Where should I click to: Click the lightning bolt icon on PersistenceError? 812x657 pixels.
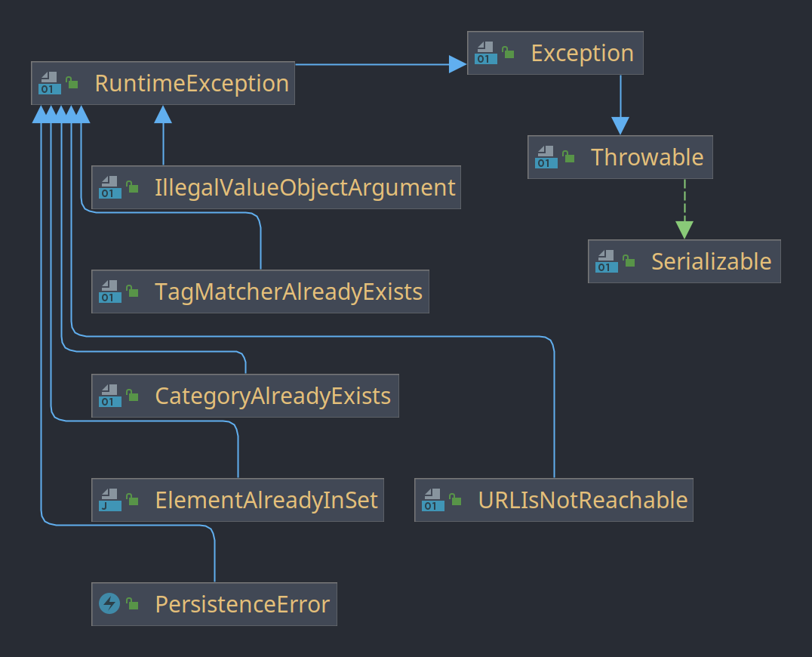(x=109, y=603)
